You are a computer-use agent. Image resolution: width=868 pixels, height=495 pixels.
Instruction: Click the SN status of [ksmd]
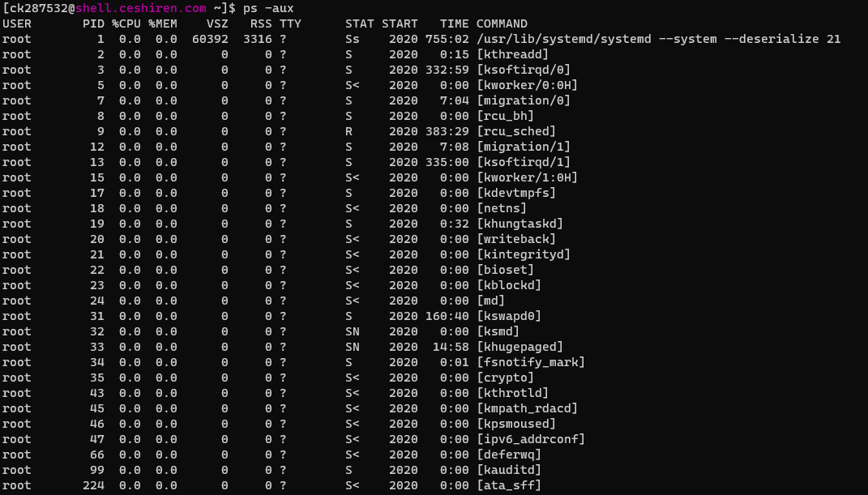coord(352,331)
